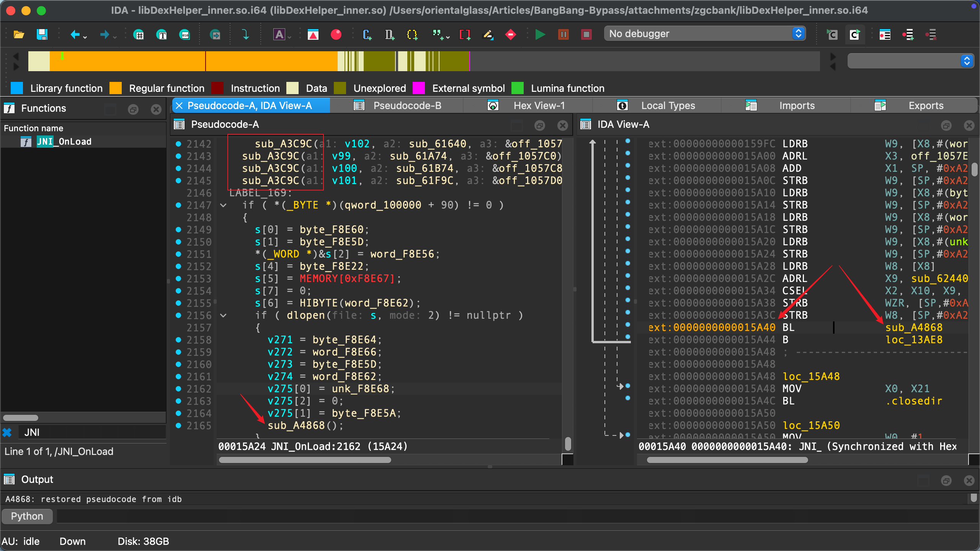
Task: Click the .closedir call in disassembly
Action: click(914, 401)
